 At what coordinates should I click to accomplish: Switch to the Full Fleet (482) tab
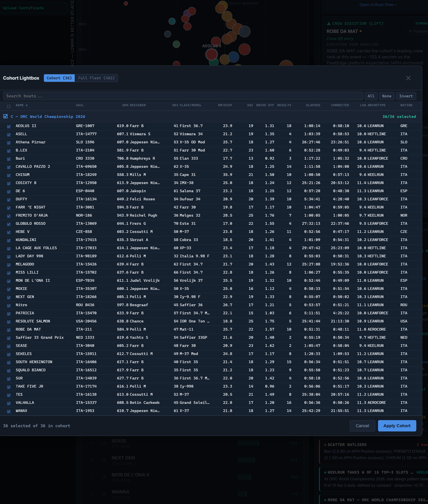coord(96,78)
